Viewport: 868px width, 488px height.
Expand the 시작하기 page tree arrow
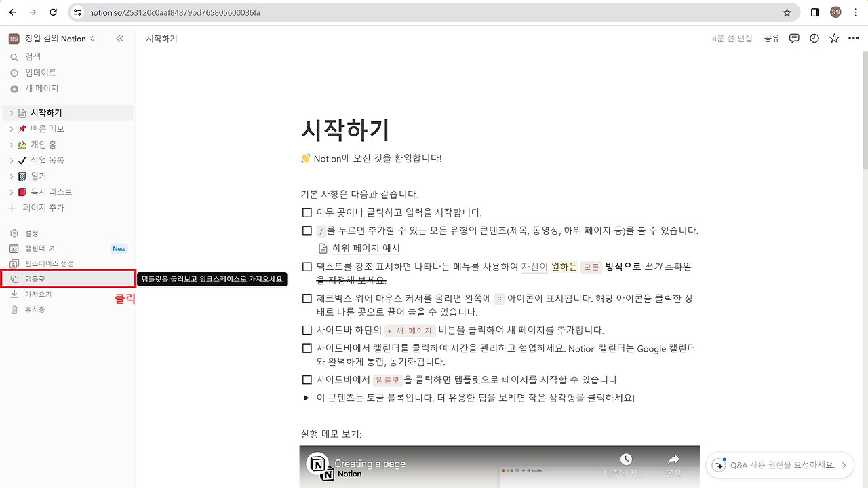pyautogui.click(x=12, y=113)
